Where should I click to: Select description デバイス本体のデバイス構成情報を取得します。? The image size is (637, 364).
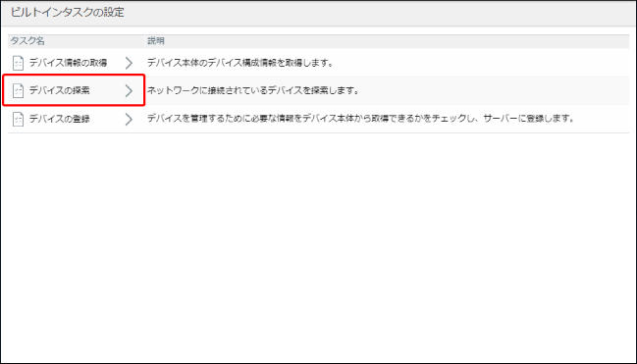tap(240, 63)
